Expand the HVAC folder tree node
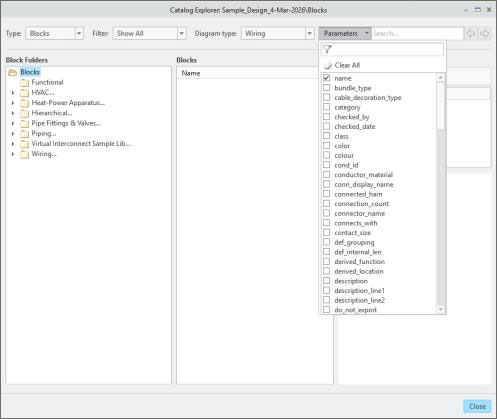 pyautogui.click(x=13, y=93)
